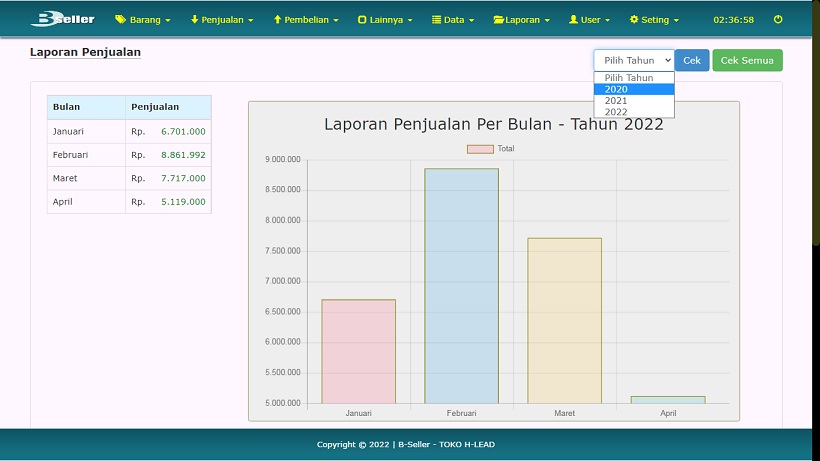Click the Penjualan down-arrow icon

point(194,20)
